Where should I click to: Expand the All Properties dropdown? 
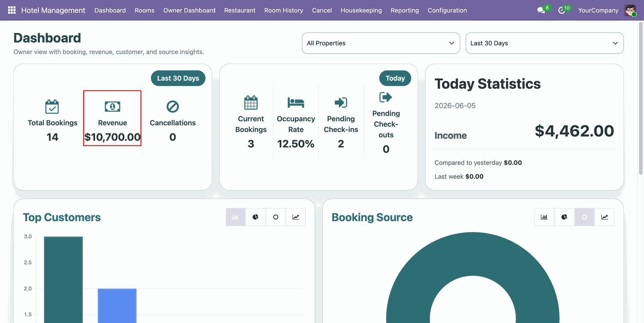(381, 43)
